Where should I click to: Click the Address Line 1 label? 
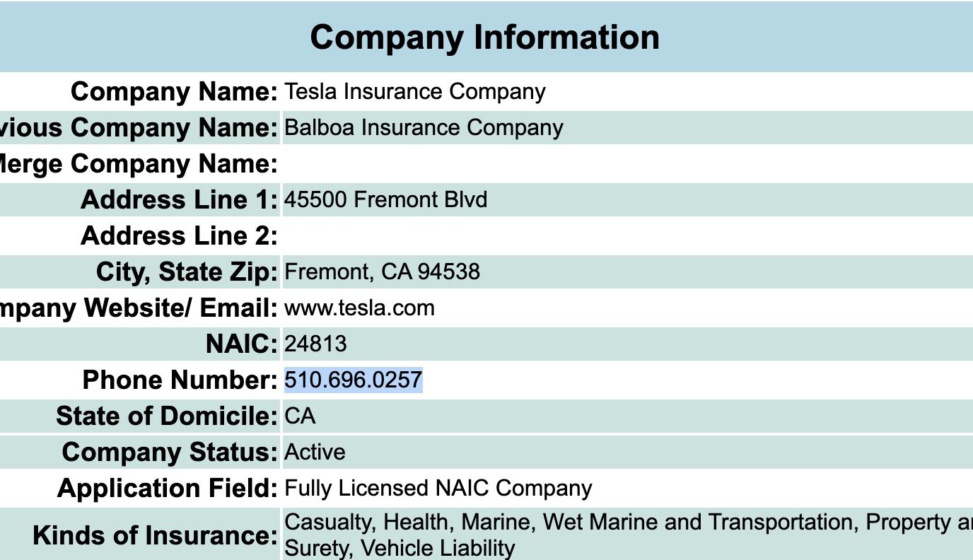coord(180,200)
